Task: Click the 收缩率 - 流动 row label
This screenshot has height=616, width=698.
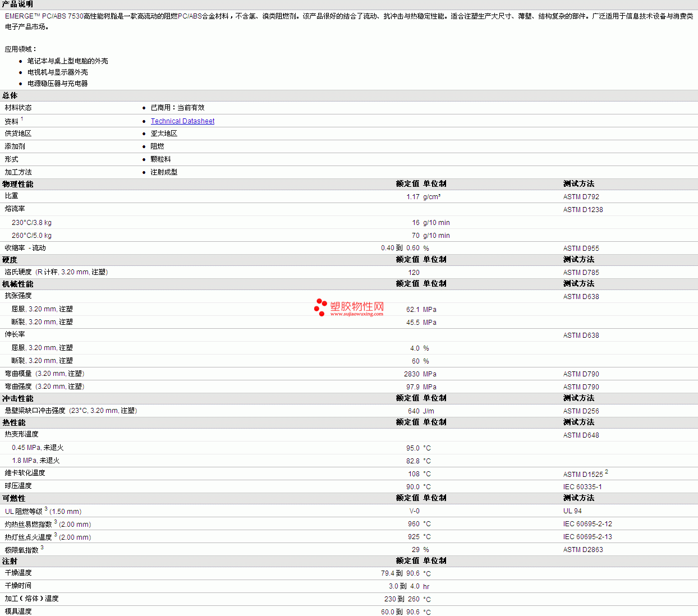Action: pyautogui.click(x=25, y=248)
